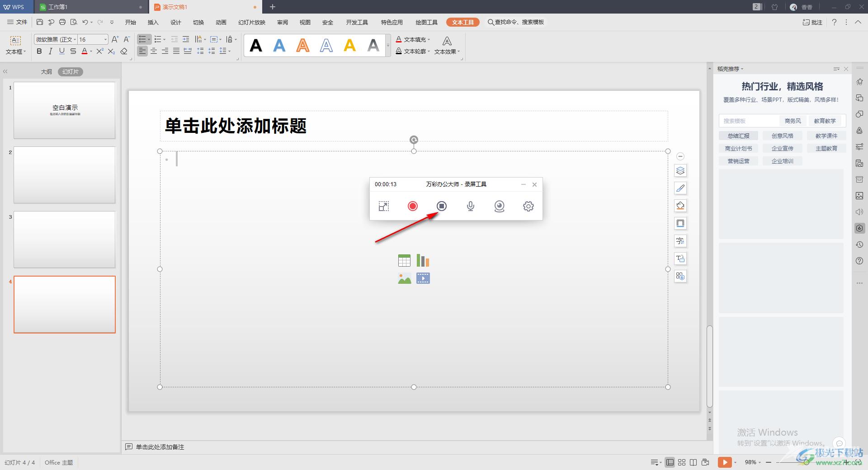Click 商务风 template filter

click(x=793, y=121)
